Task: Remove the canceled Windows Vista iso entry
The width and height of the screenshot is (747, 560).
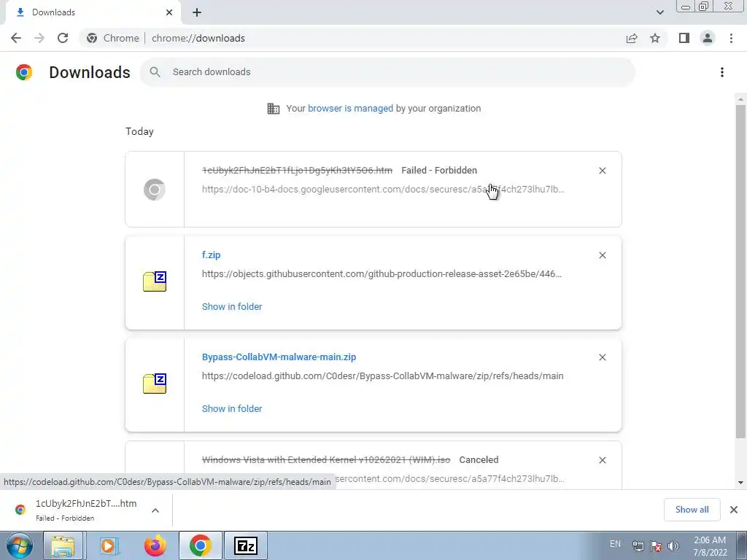Action: pos(602,460)
